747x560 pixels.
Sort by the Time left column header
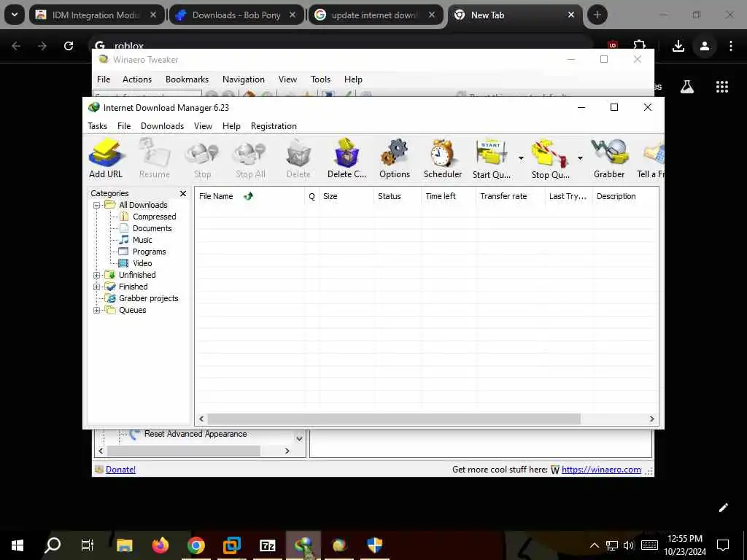[449, 196]
